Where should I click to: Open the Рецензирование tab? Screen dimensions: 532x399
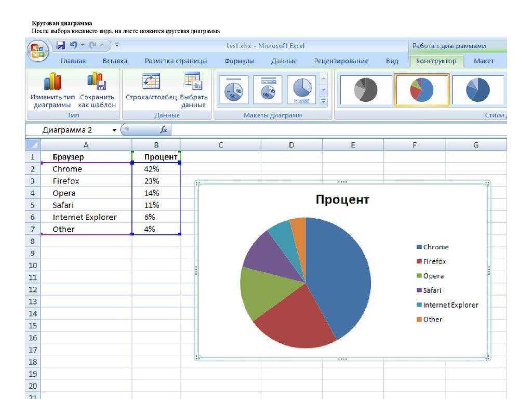click(x=341, y=61)
